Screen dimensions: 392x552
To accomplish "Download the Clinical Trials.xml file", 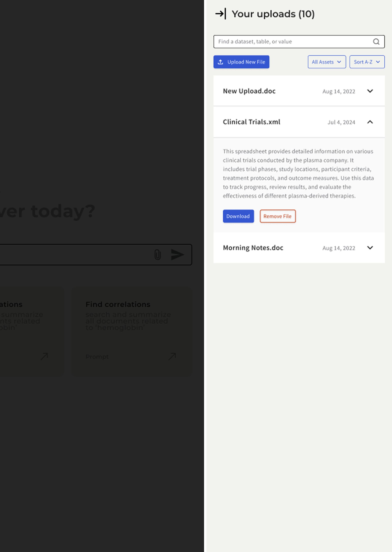I will [238, 216].
